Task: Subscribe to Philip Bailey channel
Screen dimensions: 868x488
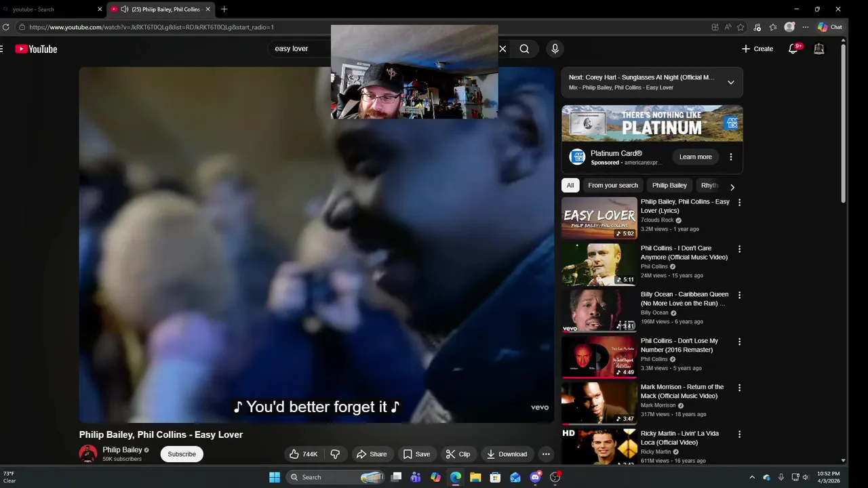Action: click(x=182, y=454)
